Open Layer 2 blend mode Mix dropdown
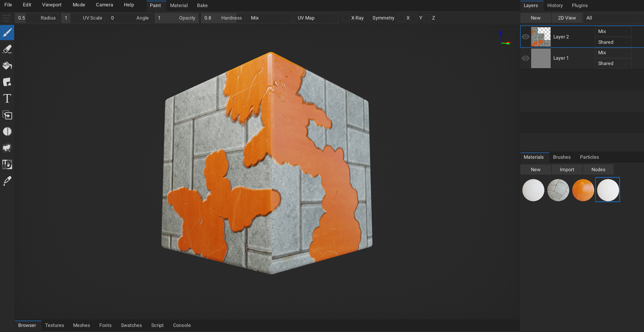The height and width of the screenshot is (332, 644). [x=613, y=31]
